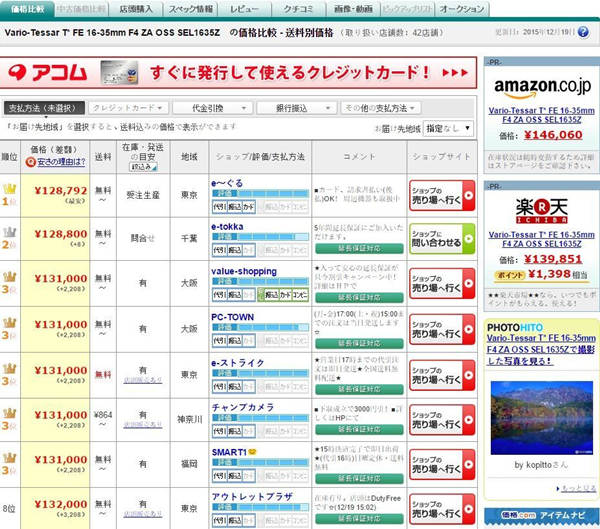Go to PC-TOWN via 売り場へ行く button
This screenshot has width=600, height=529.
[442, 329]
